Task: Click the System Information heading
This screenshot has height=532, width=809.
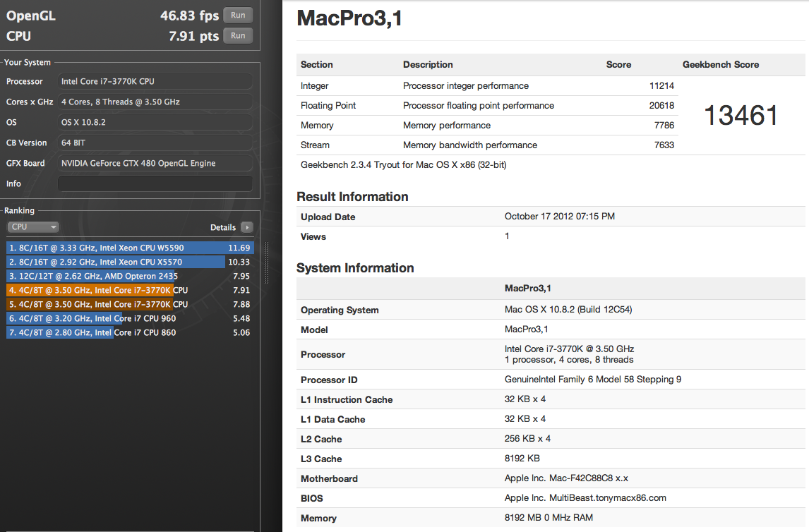Action: coord(355,268)
